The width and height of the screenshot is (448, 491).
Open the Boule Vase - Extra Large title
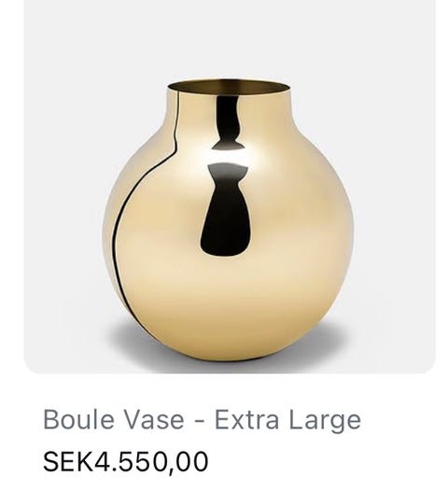(202, 420)
